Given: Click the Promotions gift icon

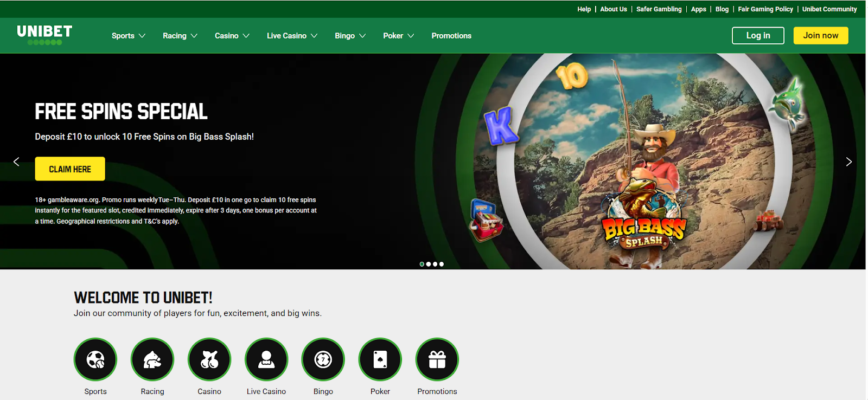Looking at the screenshot, I should [437, 359].
